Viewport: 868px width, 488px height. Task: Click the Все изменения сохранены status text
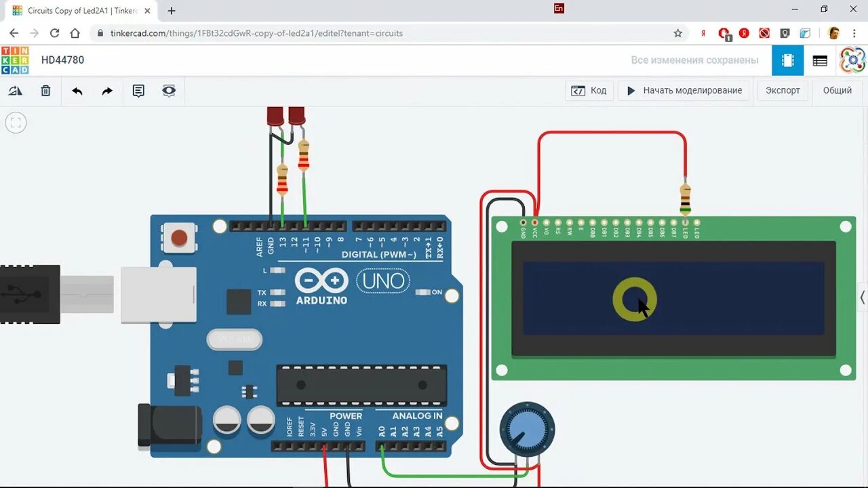[694, 60]
